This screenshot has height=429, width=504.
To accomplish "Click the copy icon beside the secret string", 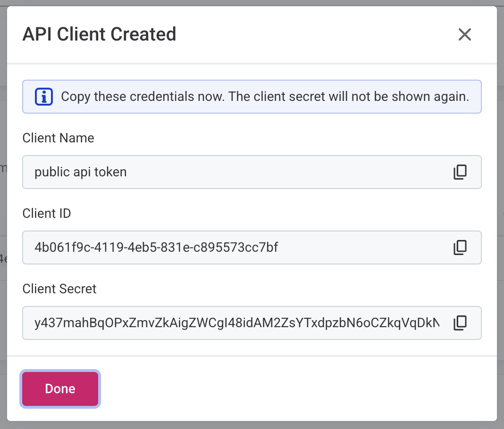I will tap(460, 323).
